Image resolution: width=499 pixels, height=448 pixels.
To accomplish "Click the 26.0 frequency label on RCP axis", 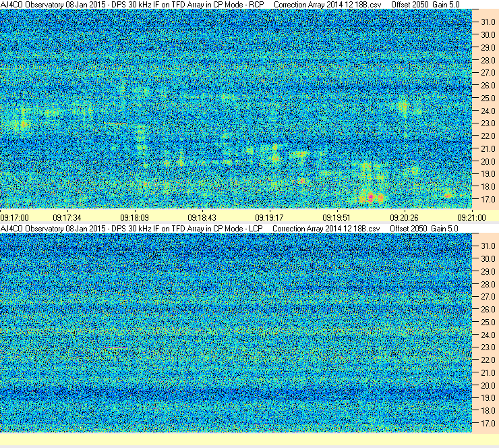I will [x=488, y=86].
